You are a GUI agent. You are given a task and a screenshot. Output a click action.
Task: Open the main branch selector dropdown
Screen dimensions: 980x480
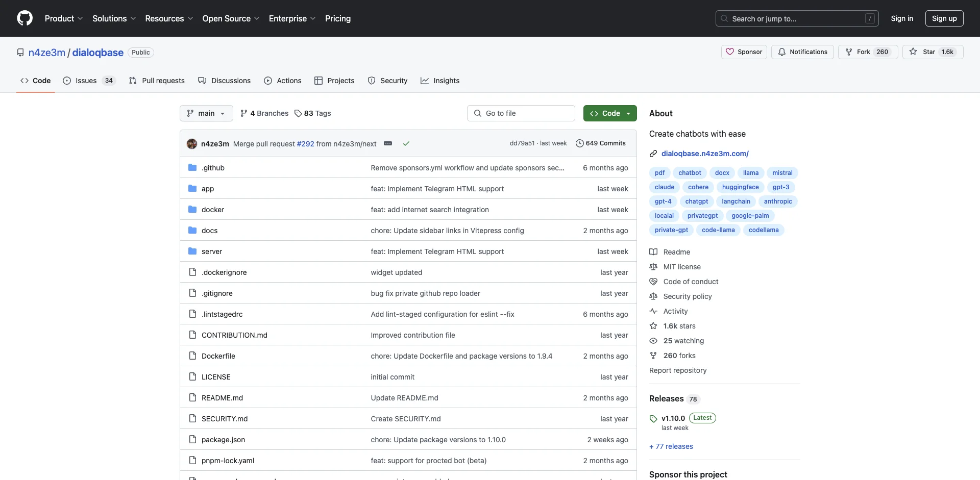coord(206,113)
